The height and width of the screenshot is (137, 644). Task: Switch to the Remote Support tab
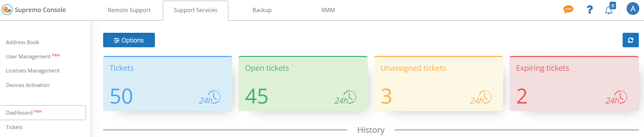(x=129, y=10)
